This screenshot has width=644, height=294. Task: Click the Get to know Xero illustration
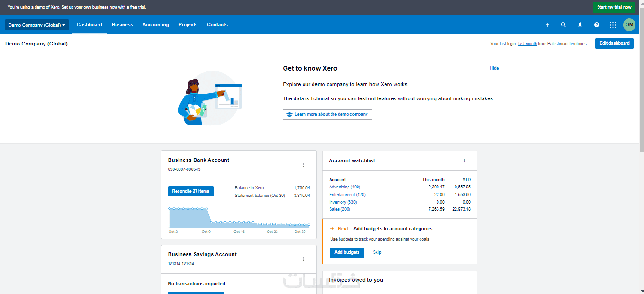click(210, 98)
